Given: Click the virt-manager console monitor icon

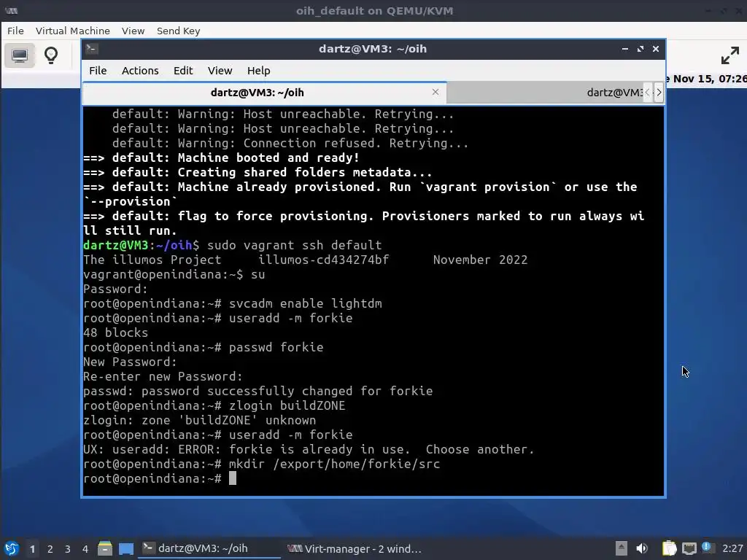Looking at the screenshot, I should (20, 55).
